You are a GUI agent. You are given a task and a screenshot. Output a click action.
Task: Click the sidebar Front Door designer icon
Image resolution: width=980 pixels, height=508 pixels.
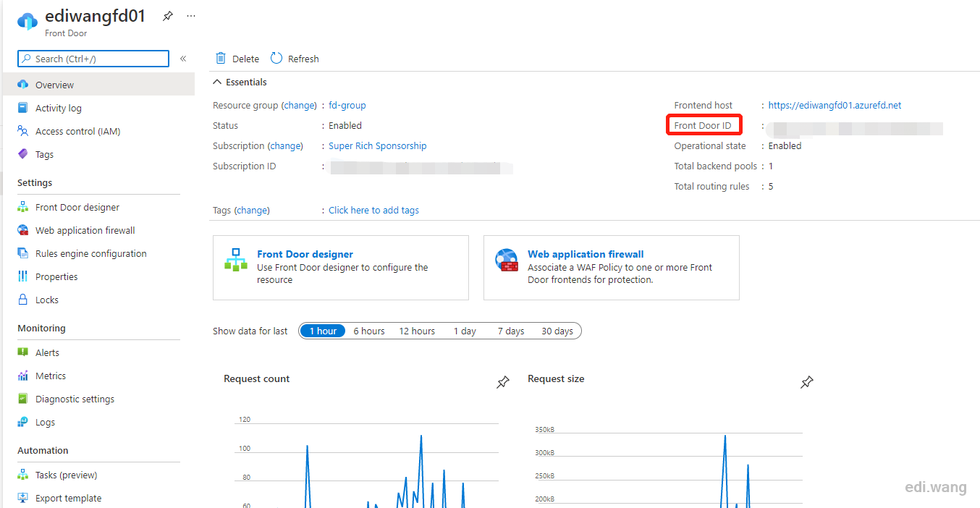[22, 207]
